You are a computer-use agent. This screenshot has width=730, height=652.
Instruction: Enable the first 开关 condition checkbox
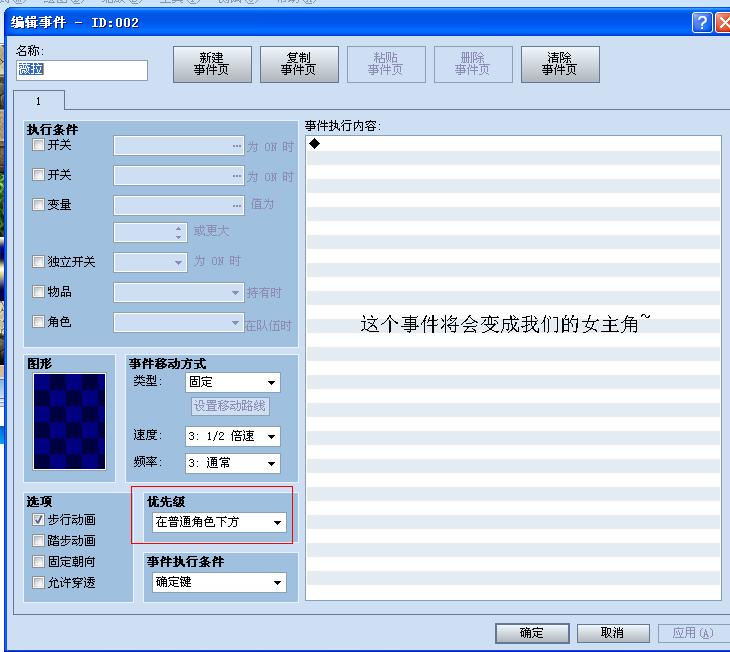38,145
